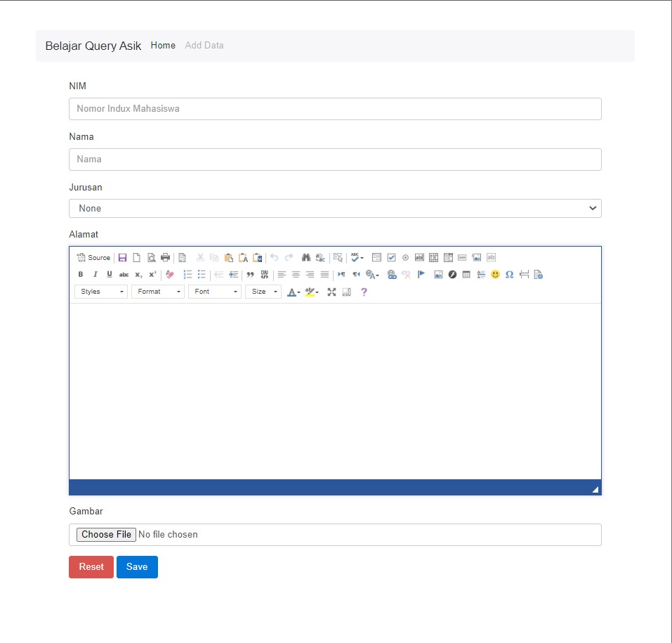The width and height of the screenshot is (672, 643).
Task: Set text direction right to left
Action: tap(356, 275)
